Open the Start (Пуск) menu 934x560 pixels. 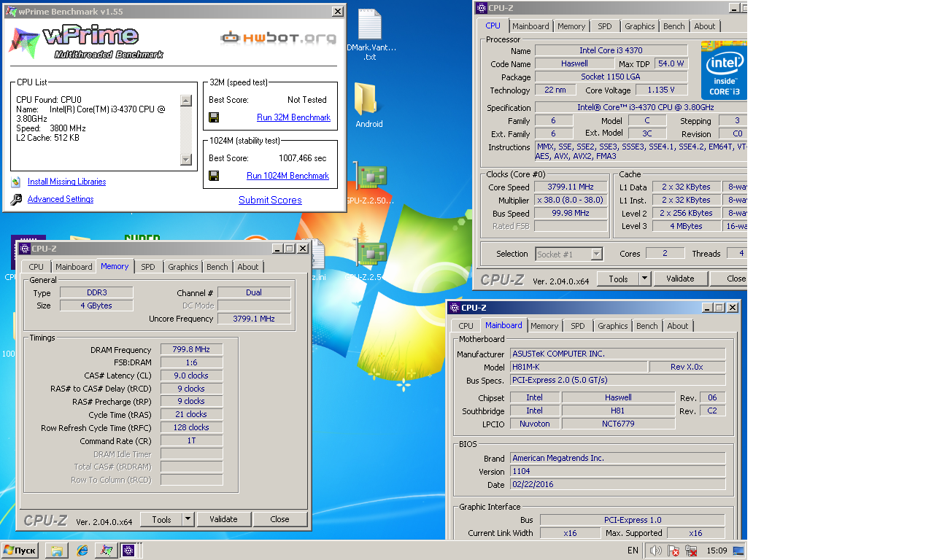(20, 551)
